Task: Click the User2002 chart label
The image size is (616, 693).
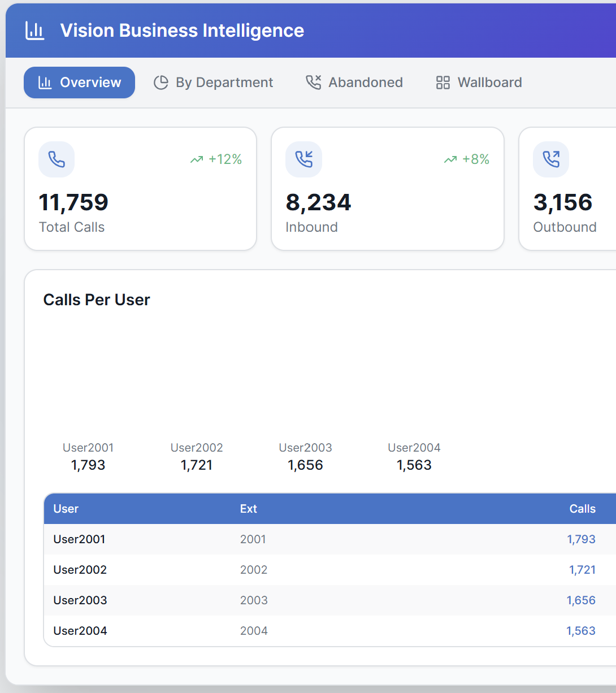Action: click(197, 448)
